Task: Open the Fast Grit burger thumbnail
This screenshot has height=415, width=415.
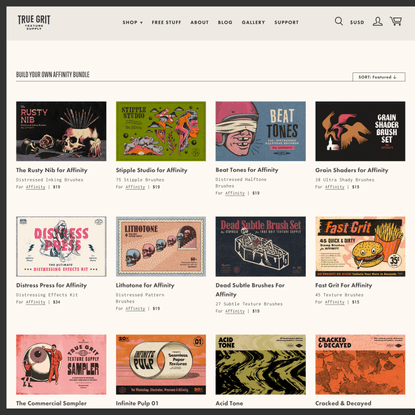Action: tap(360, 246)
